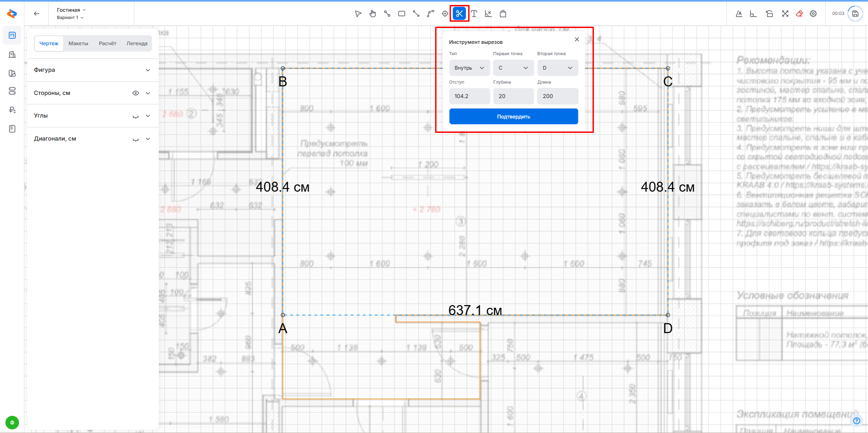This screenshot has width=868, height=433.
Task: Open the Легенда tab
Action: [137, 43]
